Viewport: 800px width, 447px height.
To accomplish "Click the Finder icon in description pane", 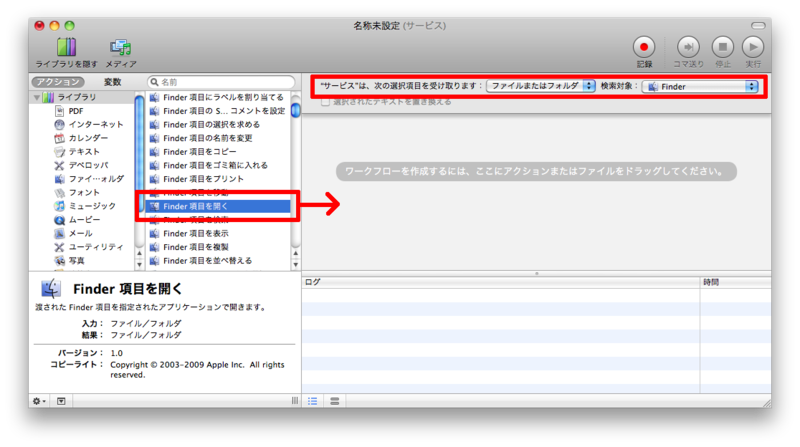I will (x=51, y=288).
